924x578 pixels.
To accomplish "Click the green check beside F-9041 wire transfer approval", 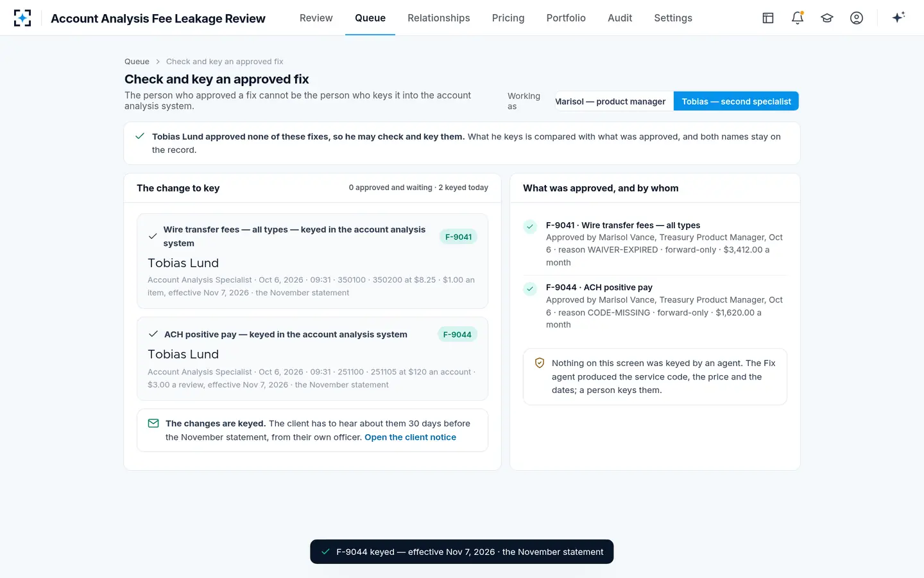I will pos(530,226).
